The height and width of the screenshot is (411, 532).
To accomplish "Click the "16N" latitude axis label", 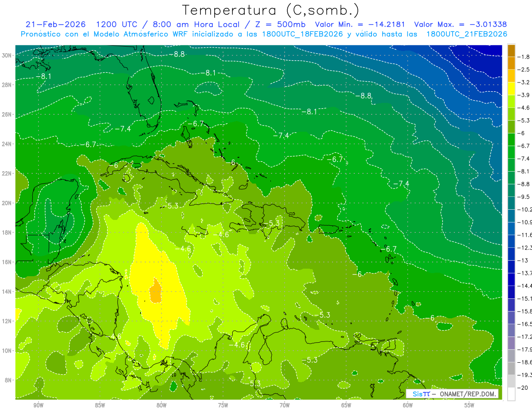I will (x=8, y=262).
